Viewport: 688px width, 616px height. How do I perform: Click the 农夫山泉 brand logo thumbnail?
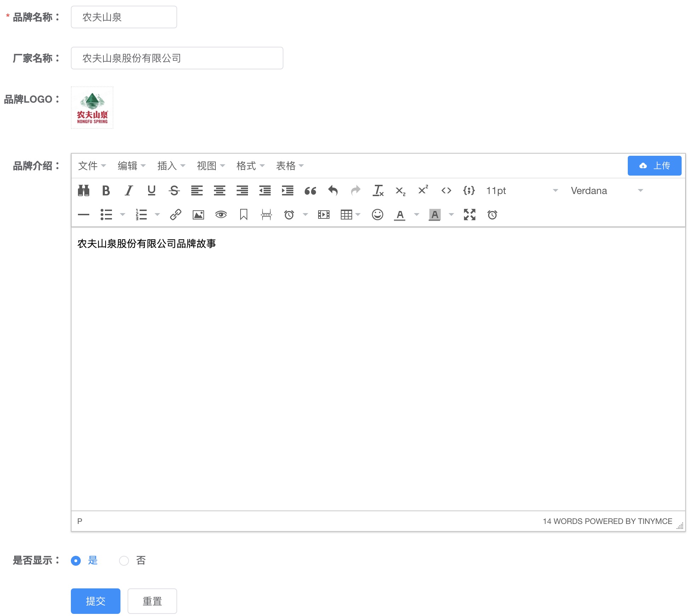point(92,108)
